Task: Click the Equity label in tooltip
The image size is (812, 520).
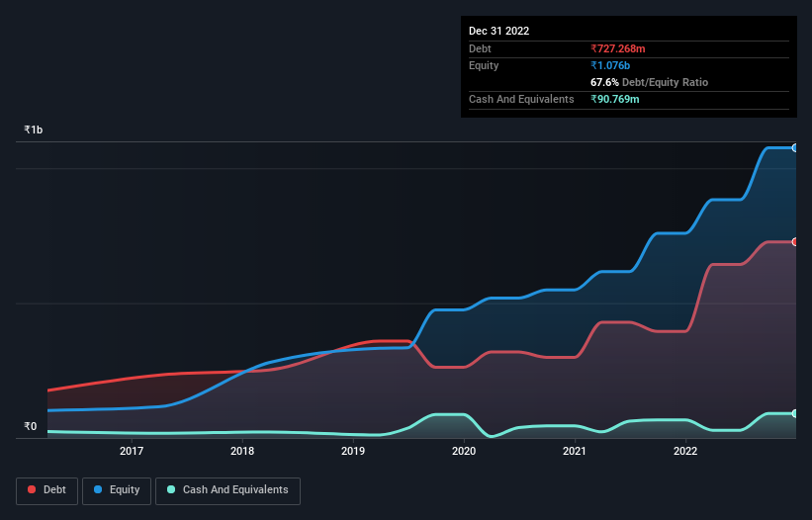Action: [484, 65]
